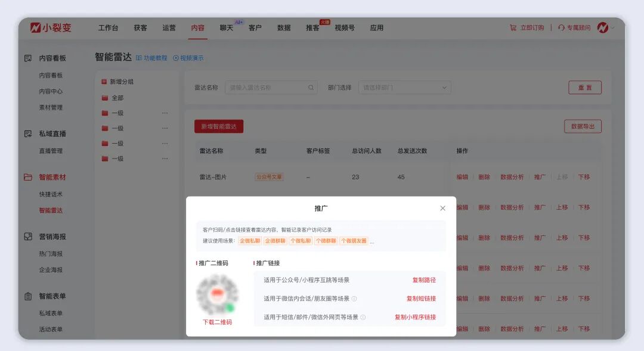Click the shopping cart icon beside 立即订购

(512, 27)
